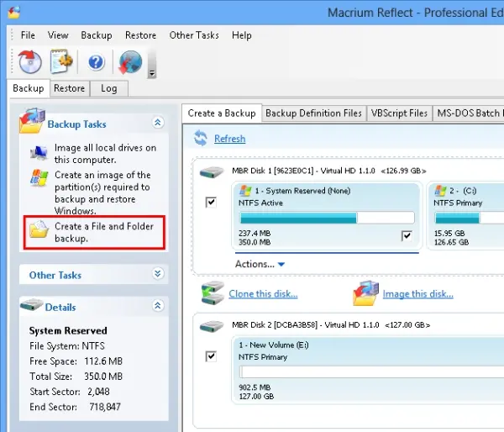504x432 pixels.
Task: Click the Backup Tasks folder icon
Action: (31, 121)
